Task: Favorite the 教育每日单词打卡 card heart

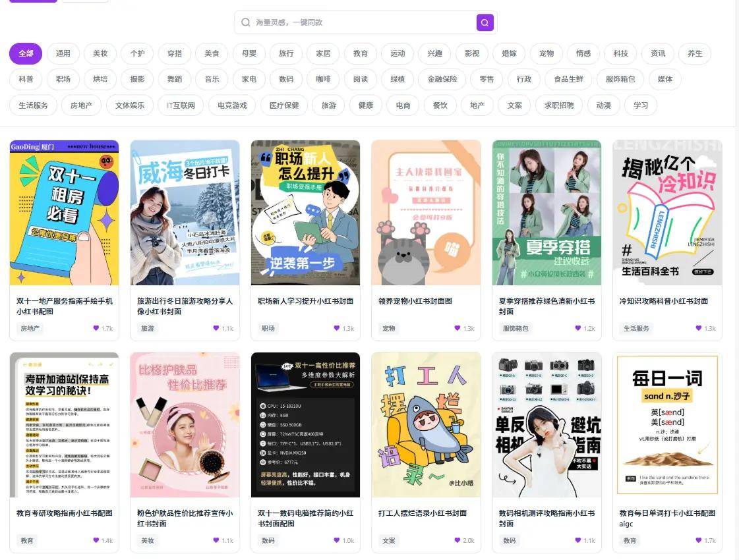Action: pos(699,540)
